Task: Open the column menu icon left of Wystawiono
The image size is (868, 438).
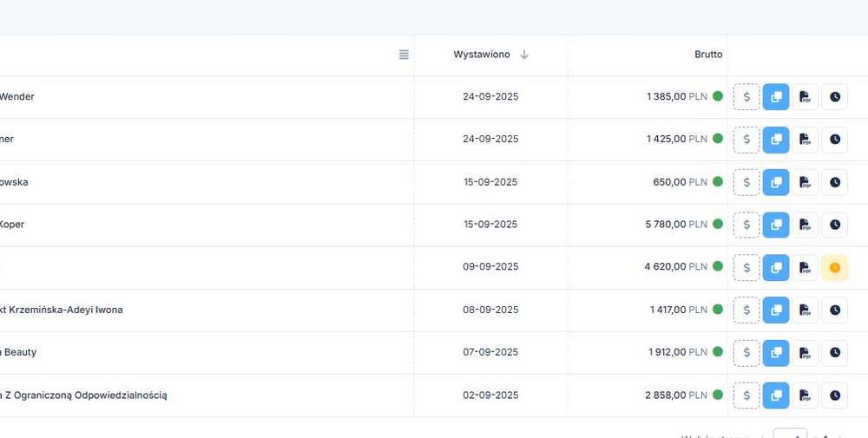Action: tap(404, 55)
